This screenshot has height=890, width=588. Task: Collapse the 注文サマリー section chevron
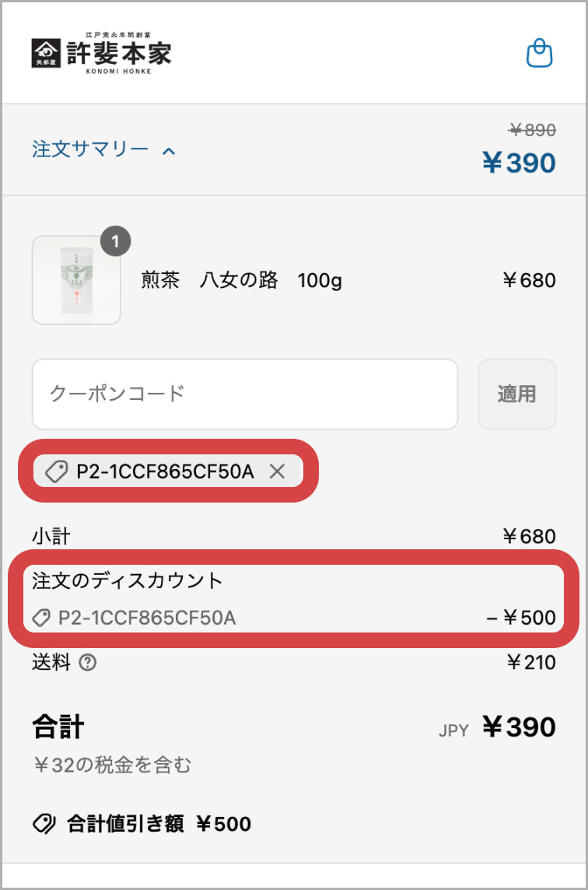[169, 150]
